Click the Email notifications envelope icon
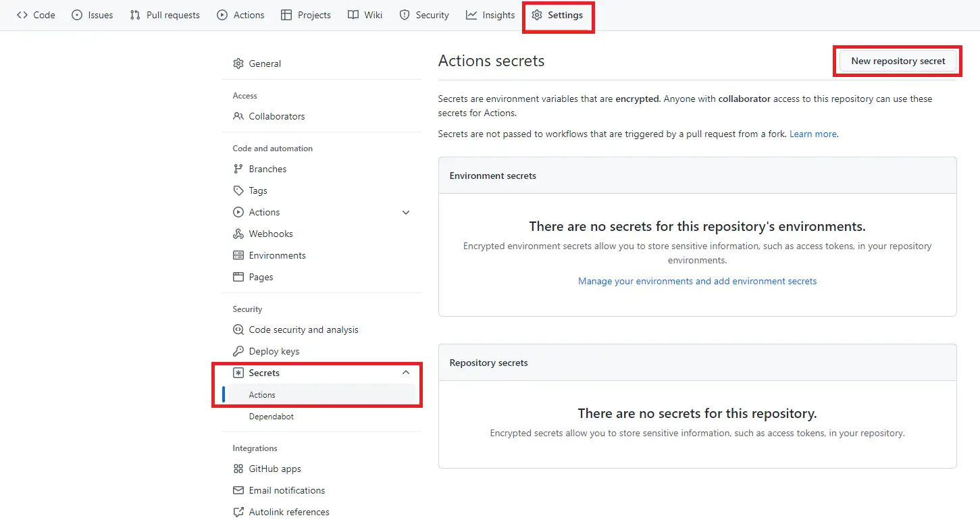The height and width of the screenshot is (526, 980). click(x=238, y=490)
